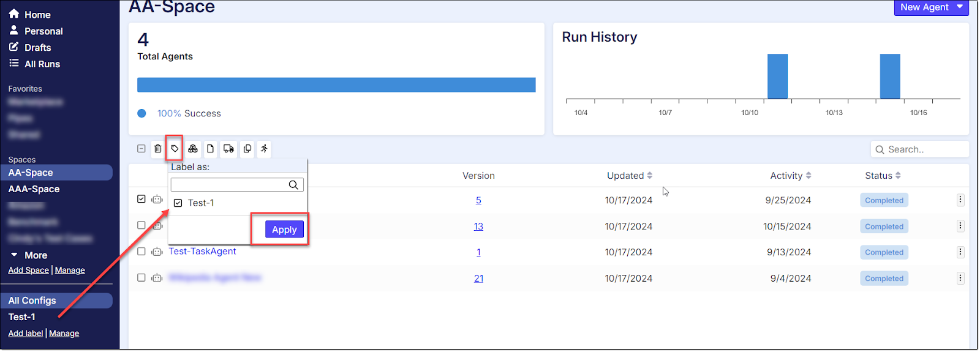Uncheck the Test-1 label checkbox
Screen dimensions: 980x352
click(178, 203)
